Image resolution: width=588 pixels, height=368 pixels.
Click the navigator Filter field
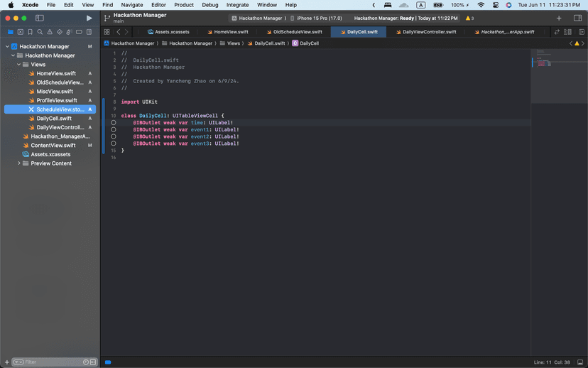pos(50,362)
